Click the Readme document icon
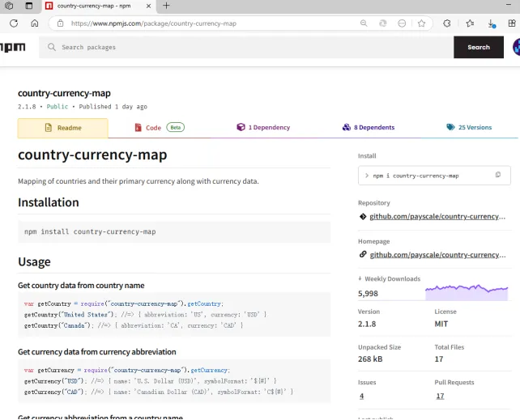The image size is (520, 420). [49, 128]
